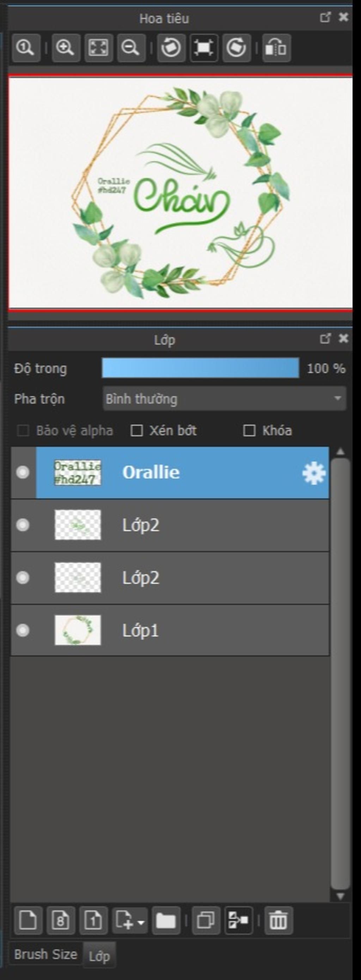Image resolution: width=361 pixels, height=980 pixels.
Task: Rotate canvas left in navigator
Action: [x=171, y=48]
